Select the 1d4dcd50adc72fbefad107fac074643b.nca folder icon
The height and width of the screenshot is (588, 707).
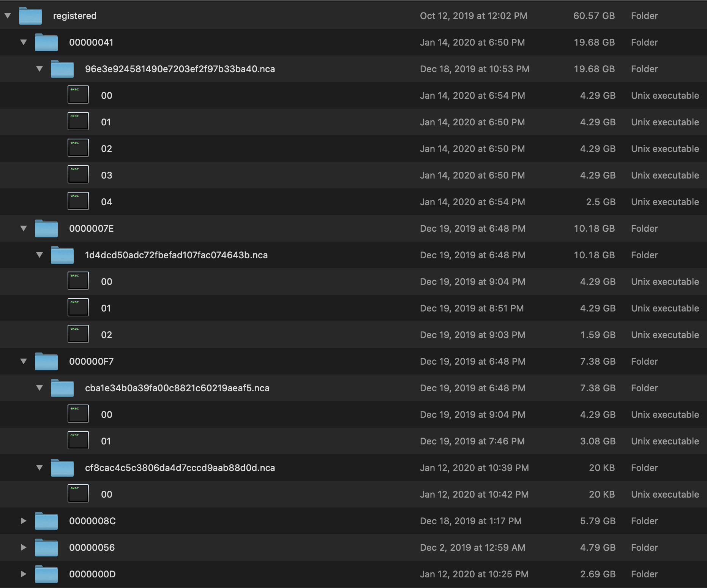(62, 255)
